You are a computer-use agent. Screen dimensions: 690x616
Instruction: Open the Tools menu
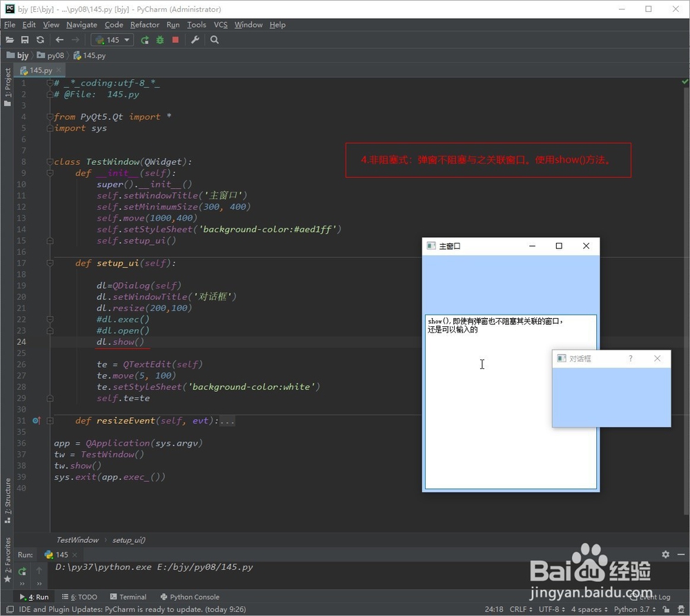coord(196,25)
